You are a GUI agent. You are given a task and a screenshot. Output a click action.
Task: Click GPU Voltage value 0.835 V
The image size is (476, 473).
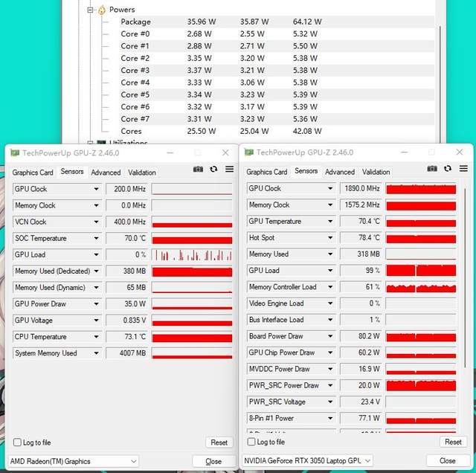[127, 321]
